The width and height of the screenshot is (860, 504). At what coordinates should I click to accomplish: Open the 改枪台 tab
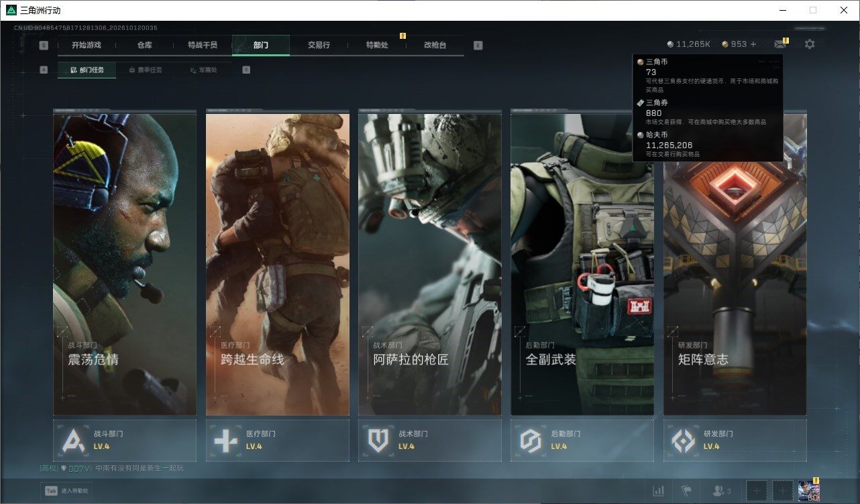(x=435, y=46)
